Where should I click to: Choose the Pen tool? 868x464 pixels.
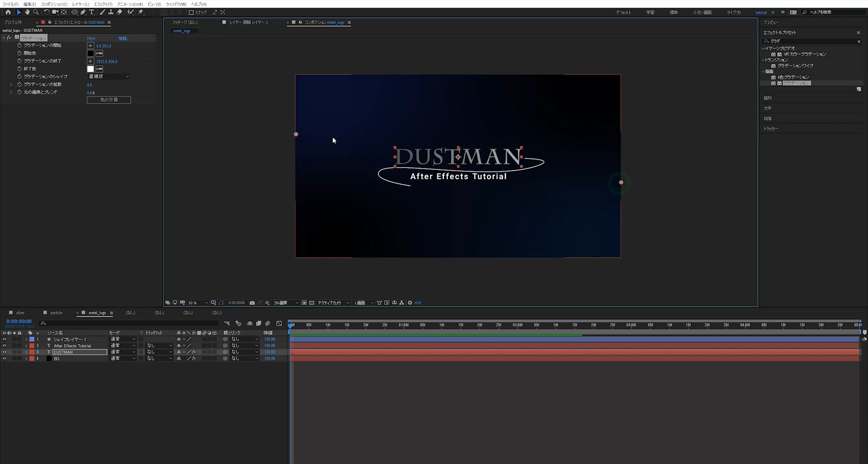(83, 12)
